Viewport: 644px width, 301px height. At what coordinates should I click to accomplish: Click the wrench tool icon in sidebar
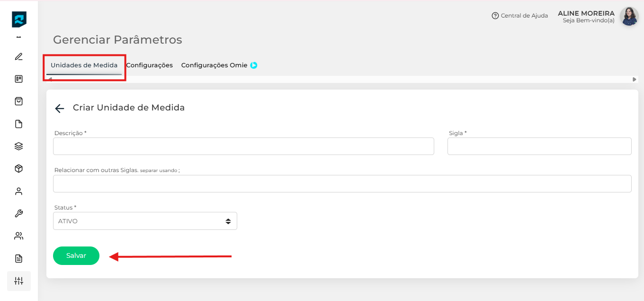coord(19,213)
